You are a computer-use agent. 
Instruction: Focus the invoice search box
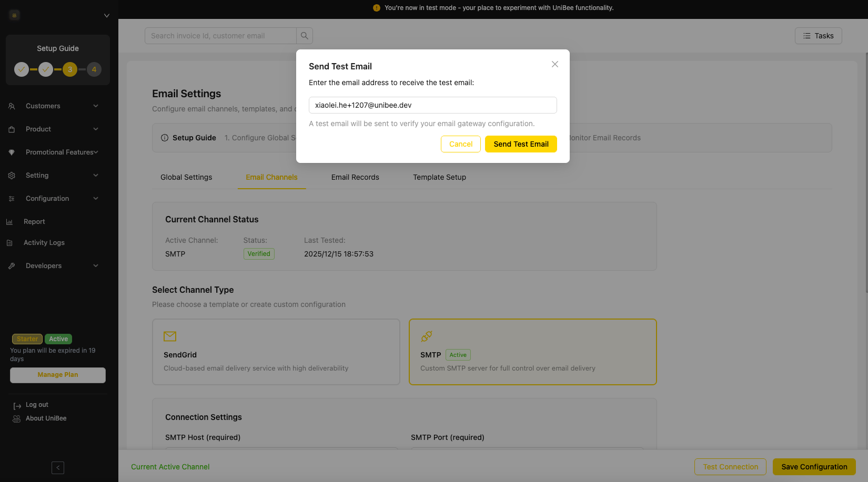tap(220, 36)
